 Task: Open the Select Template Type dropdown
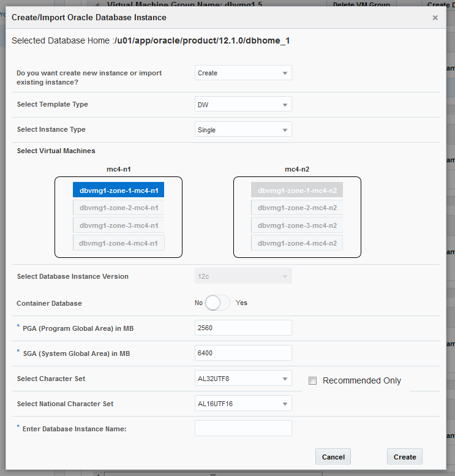coord(243,104)
